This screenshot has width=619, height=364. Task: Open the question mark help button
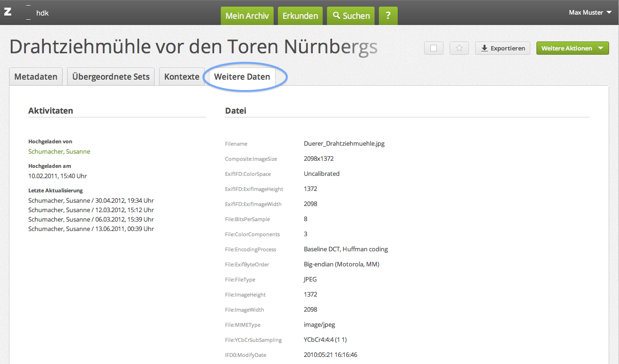point(388,16)
